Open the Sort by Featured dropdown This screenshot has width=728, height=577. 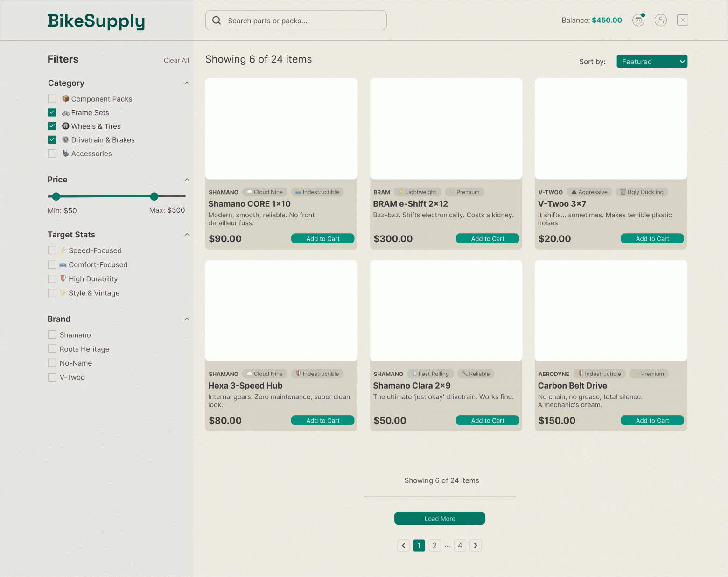point(652,61)
